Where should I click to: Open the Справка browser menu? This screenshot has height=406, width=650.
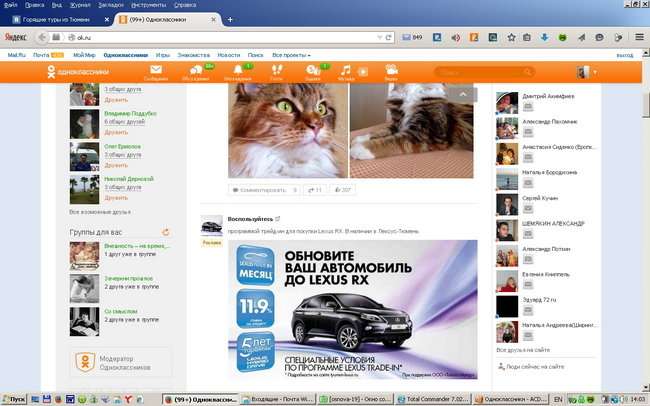(185, 5)
